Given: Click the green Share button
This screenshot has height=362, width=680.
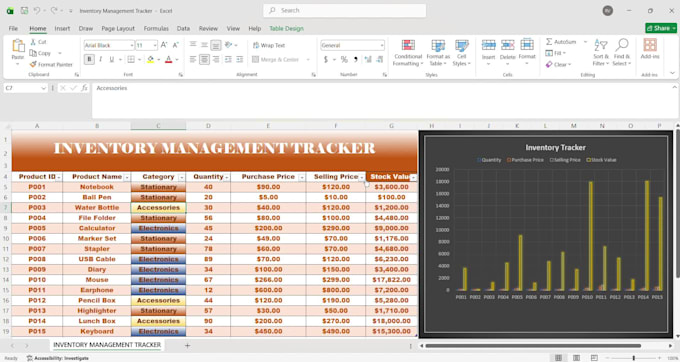Looking at the screenshot, I should [661, 28].
